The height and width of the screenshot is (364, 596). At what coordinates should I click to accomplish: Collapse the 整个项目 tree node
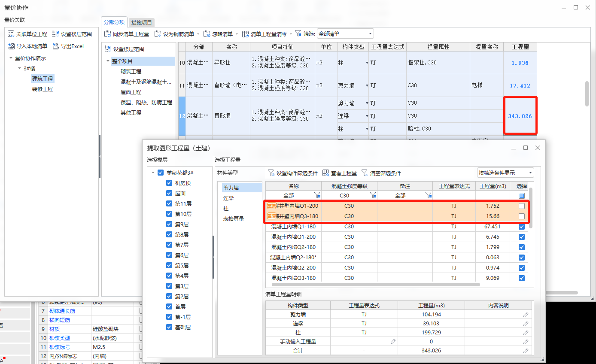click(x=108, y=61)
